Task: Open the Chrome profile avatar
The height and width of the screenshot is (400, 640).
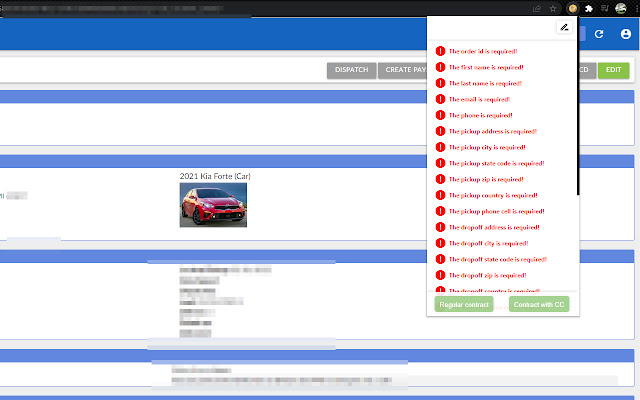Action: pyautogui.click(x=621, y=8)
